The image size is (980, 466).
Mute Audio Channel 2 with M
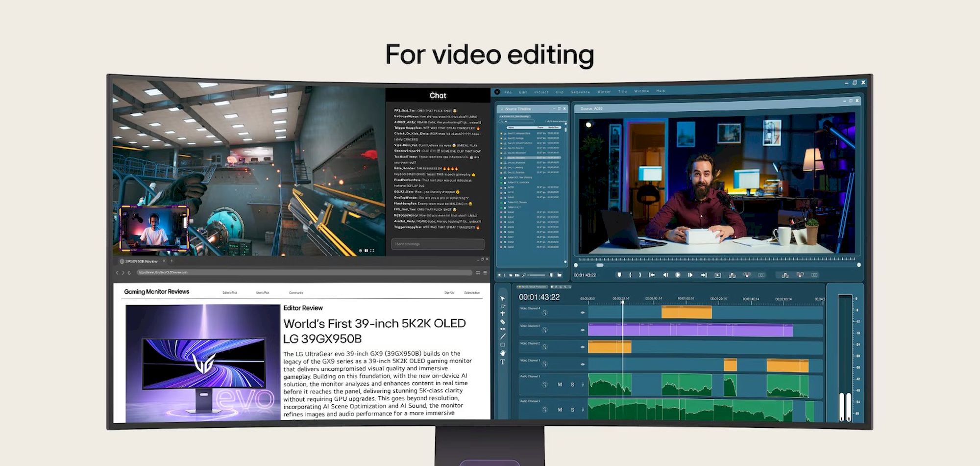[560, 410]
